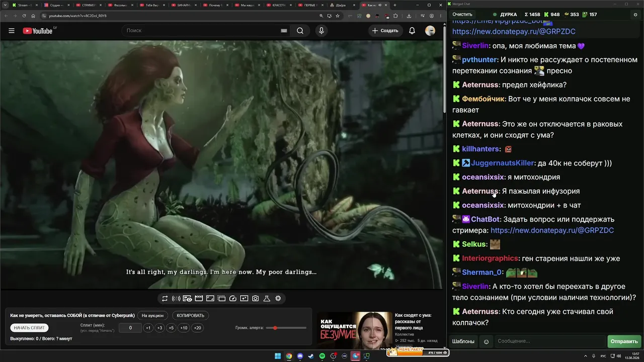Bookmark this page with the star icon
This screenshot has width=644, height=362.
click(x=338, y=16)
